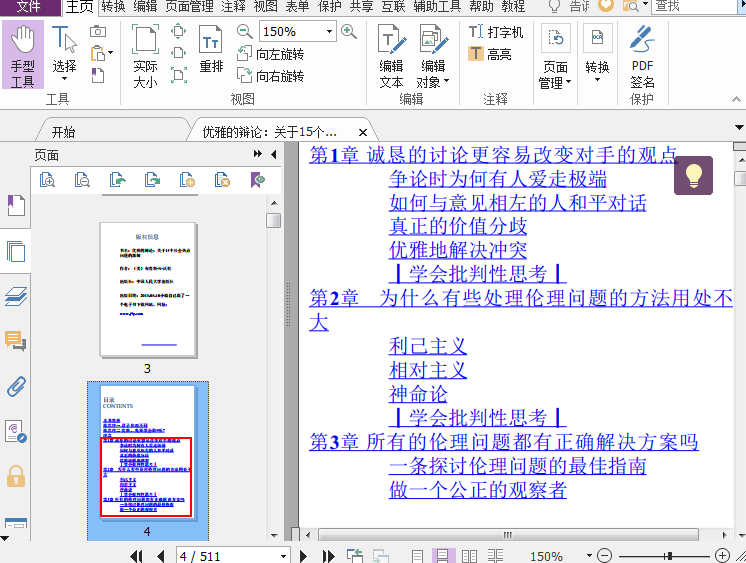This screenshot has width=746, height=563.
Task: Switch to the 转换 ribbon tab
Action: pyautogui.click(x=113, y=6)
